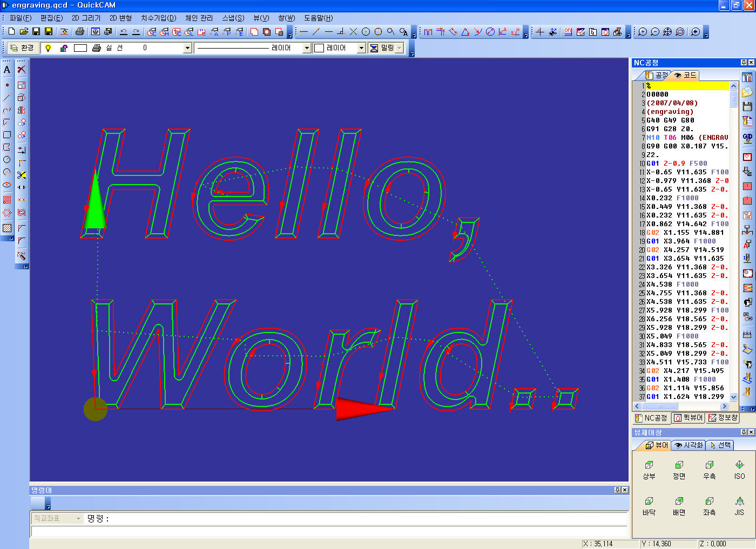Click the 바닥 bottom view button
756x549 pixels.
tap(649, 506)
